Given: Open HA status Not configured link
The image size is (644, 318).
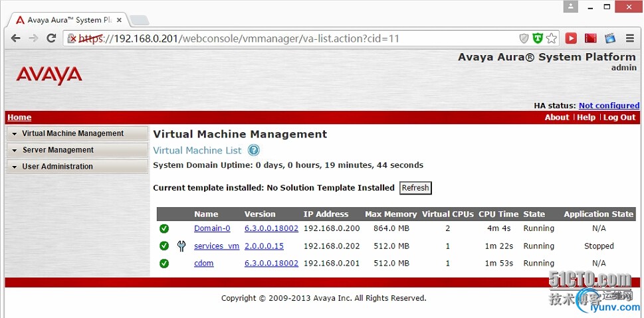Looking at the screenshot, I should click(x=609, y=106).
